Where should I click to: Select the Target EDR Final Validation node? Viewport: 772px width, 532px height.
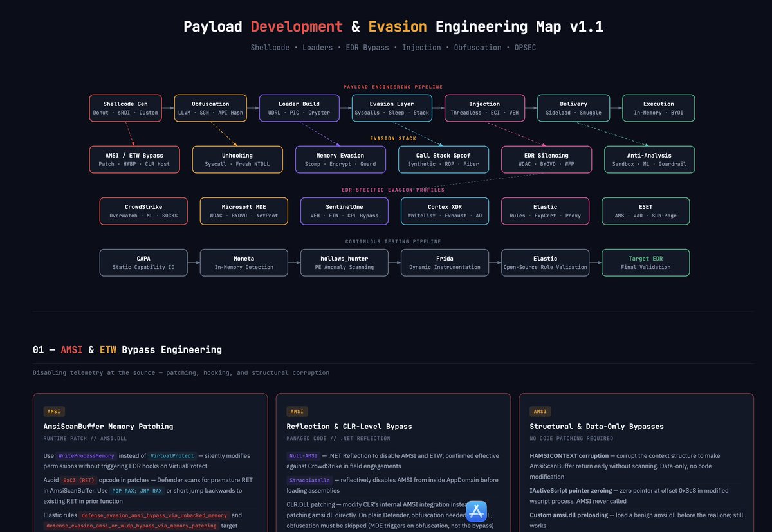click(645, 262)
